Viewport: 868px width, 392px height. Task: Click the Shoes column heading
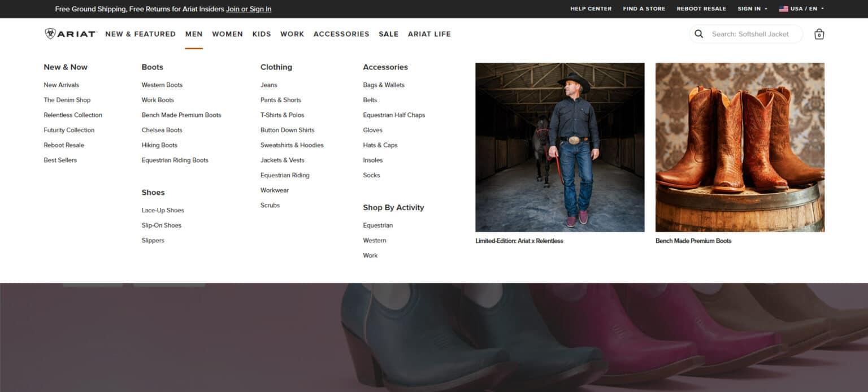(x=153, y=192)
